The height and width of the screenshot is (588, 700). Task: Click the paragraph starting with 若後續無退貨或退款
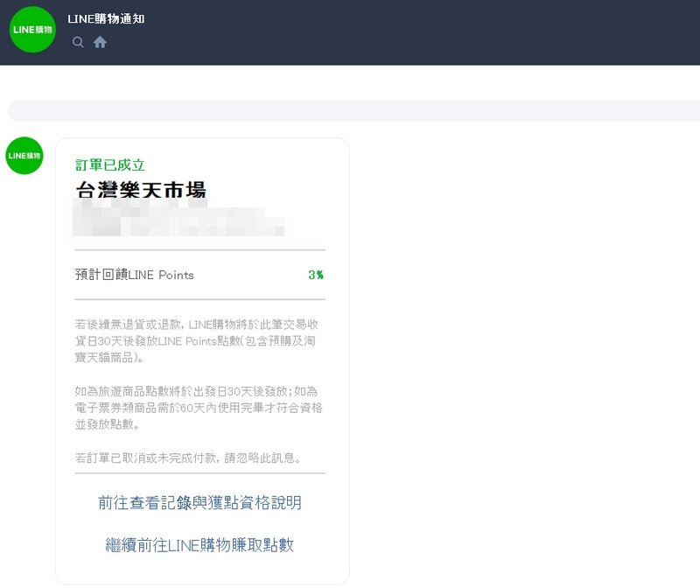(x=196, y=340)
